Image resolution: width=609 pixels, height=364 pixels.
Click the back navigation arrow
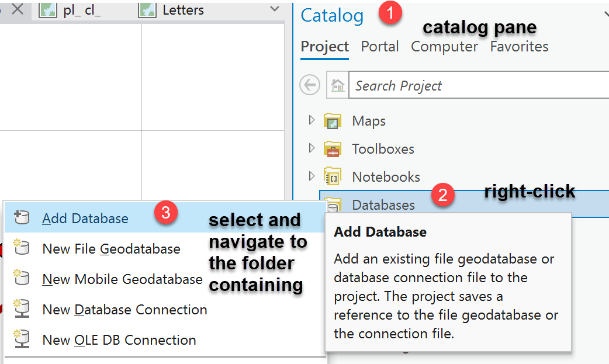310,85
